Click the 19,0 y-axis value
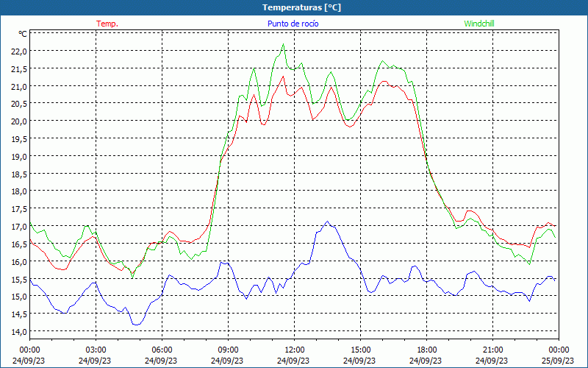This screenshot has height=368, width=588. 19,157
